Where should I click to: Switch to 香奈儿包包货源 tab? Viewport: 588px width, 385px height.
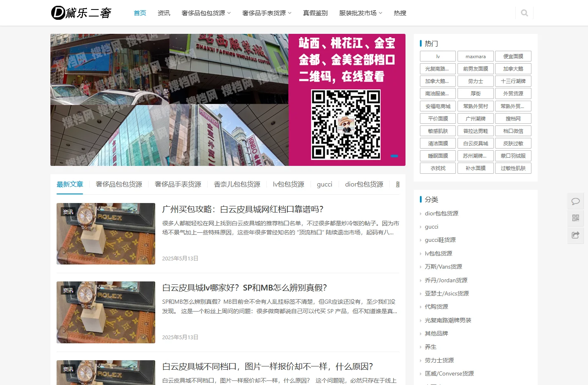(237, 184)
